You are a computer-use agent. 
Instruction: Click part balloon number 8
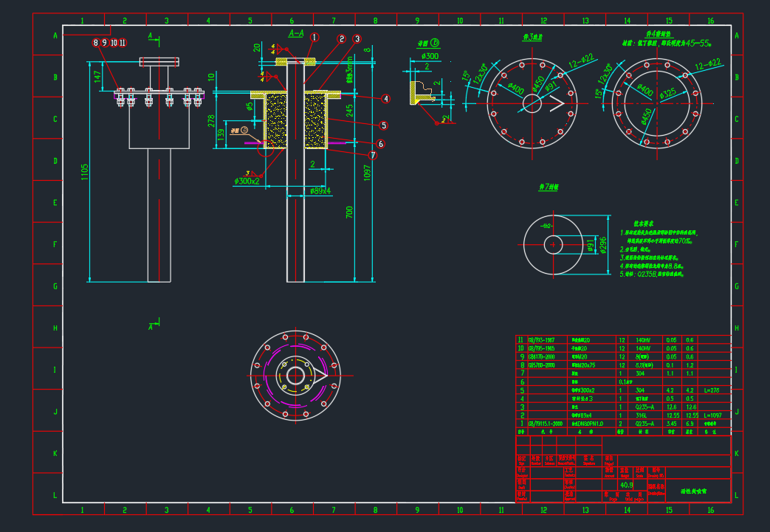click(96, 43)
